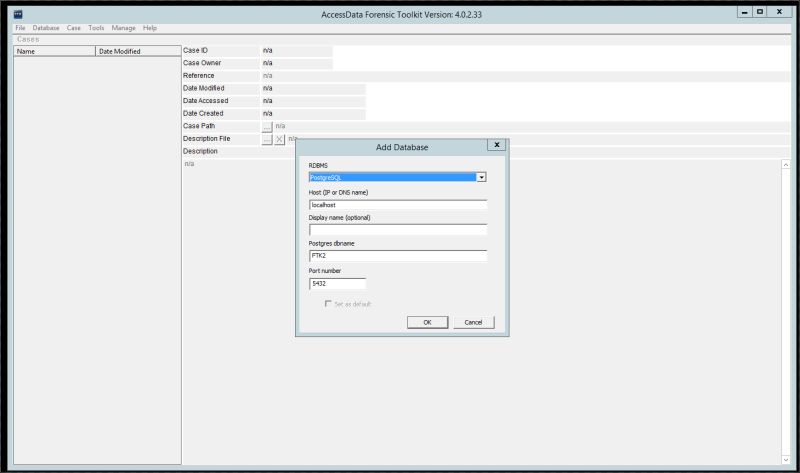
Task: Click the Postgres dbname field
Action: tap(397, 256)
